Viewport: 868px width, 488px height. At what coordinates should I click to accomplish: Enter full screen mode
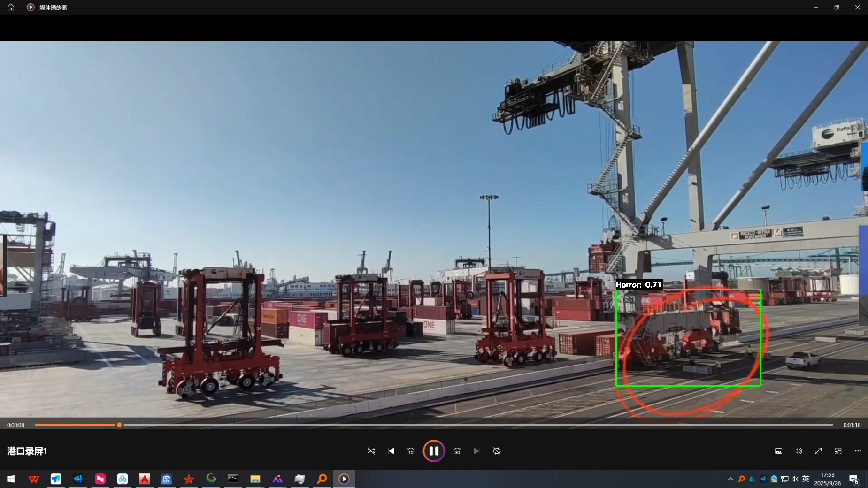(818, 451)
